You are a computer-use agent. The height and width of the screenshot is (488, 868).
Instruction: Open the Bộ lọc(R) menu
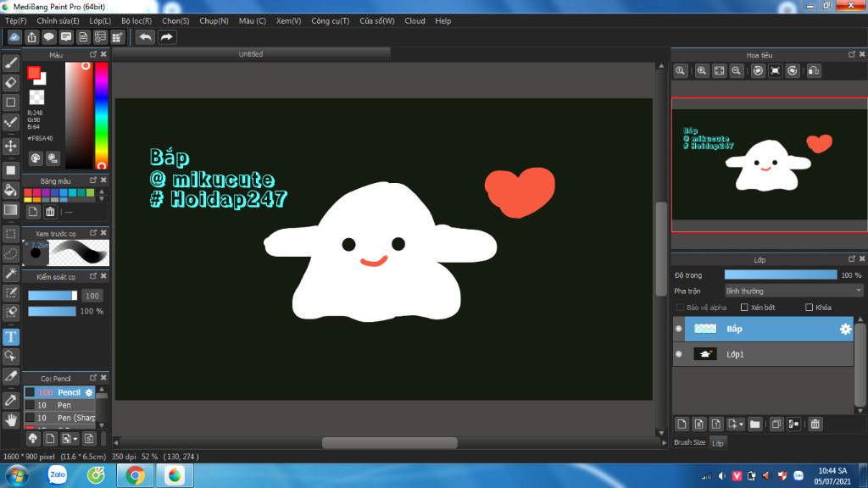coord(136,21)
